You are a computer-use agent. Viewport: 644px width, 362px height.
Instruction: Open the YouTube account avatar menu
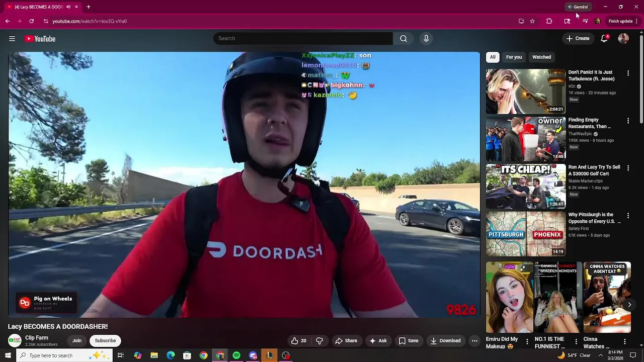tap(623, 39)
